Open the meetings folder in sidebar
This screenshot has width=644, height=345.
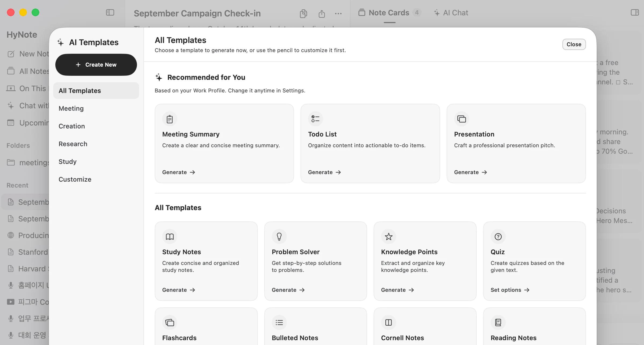coord(27,163)
